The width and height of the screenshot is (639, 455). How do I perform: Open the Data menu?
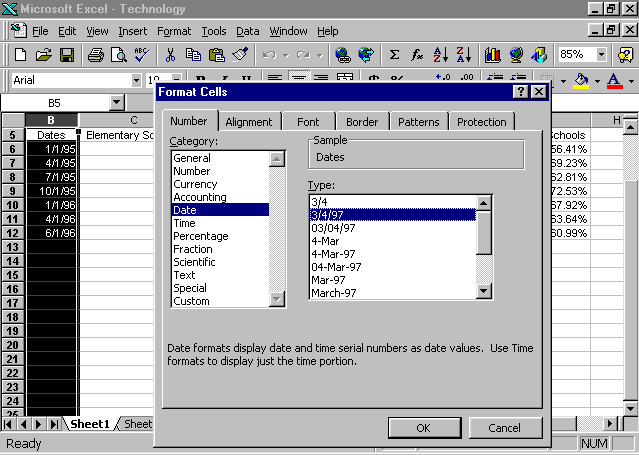pos(247,31)
